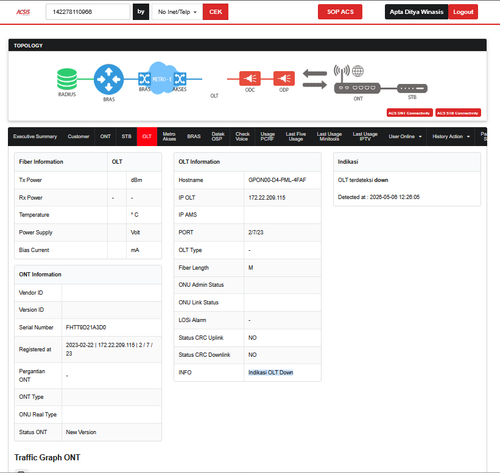Click the ONU Link Status label
The height and width of the screenshot is (473, 500).
point(198,302)
